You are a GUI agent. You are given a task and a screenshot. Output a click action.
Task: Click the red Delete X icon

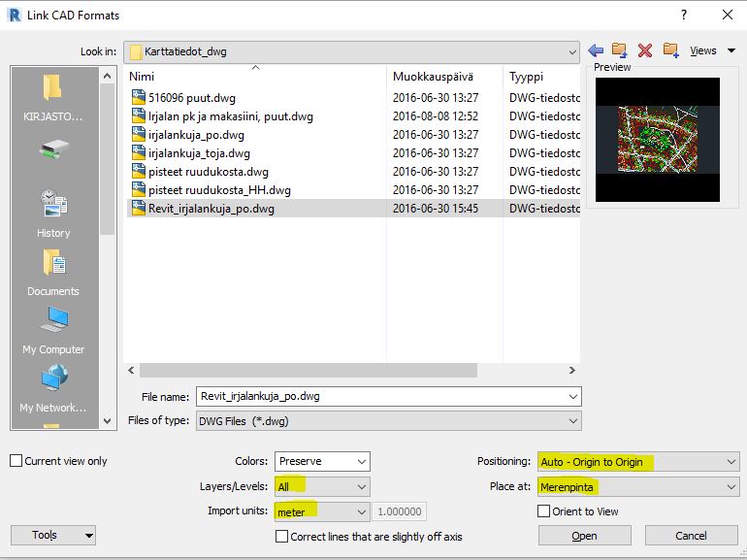[645, 50]
